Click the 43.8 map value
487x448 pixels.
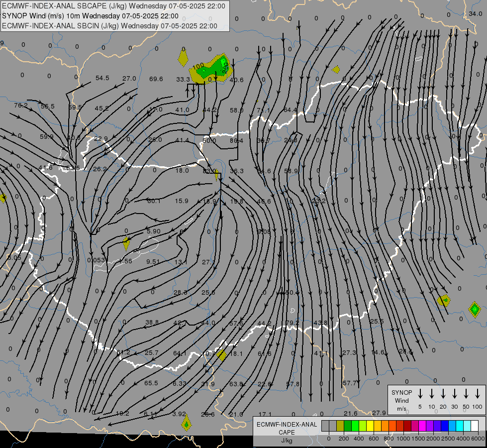click(320, 323)
